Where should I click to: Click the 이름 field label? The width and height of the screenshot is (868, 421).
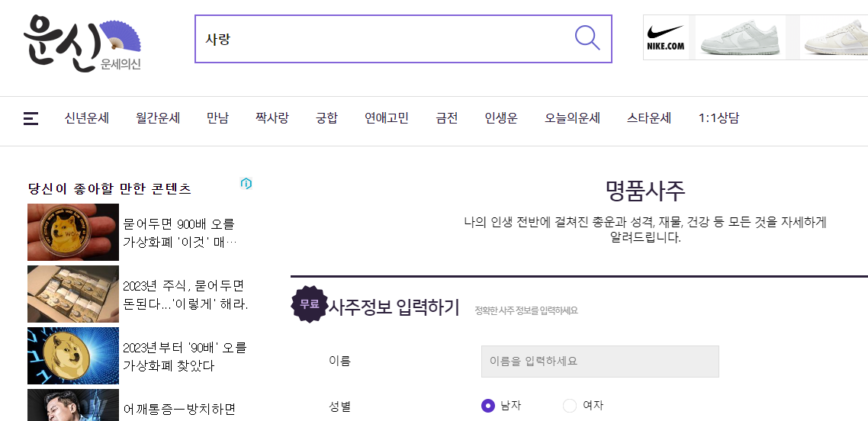tap(340, 362)
